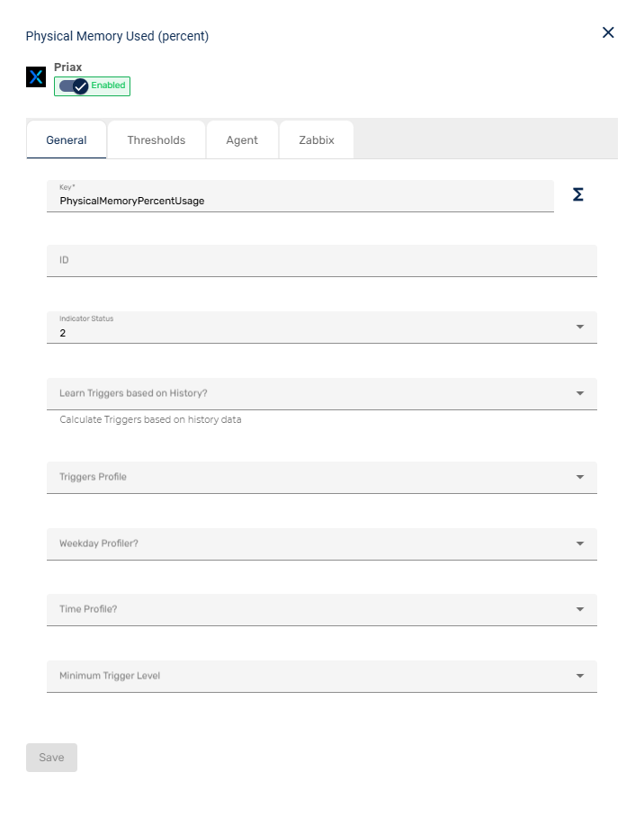Open the Indicator Status dropdown
The height and width of the screenshot is (826, 644).
coord(321,328)
